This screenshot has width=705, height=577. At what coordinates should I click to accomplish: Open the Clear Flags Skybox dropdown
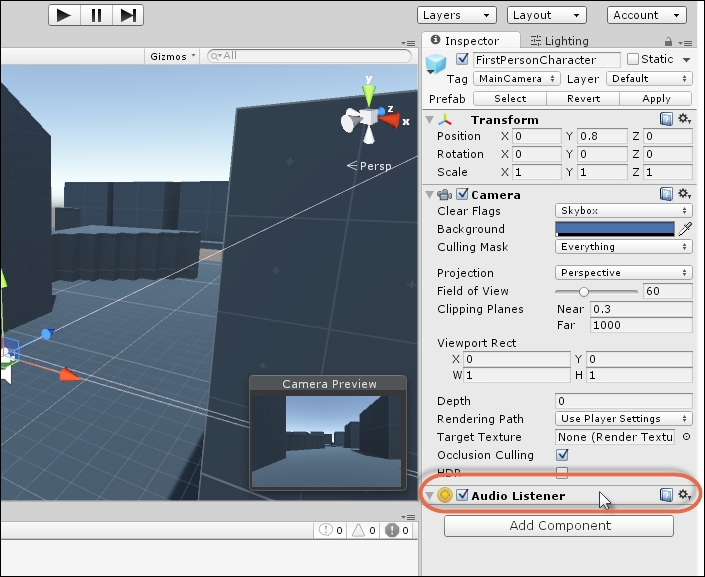pyautogui.click(x=624, y=210)
